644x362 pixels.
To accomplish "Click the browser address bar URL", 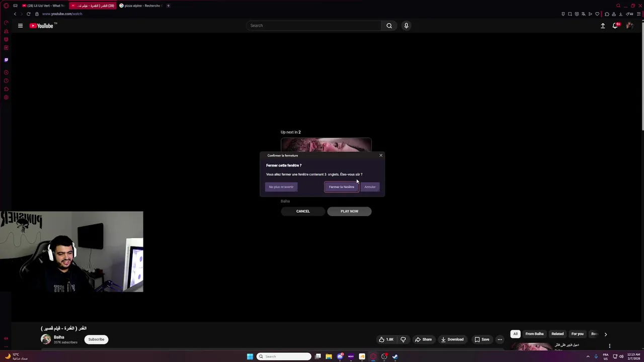I will tap(62, 14).
